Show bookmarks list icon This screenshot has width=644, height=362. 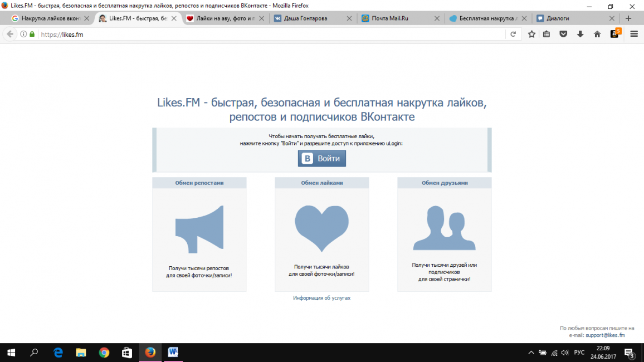click(x=547, y=35)
